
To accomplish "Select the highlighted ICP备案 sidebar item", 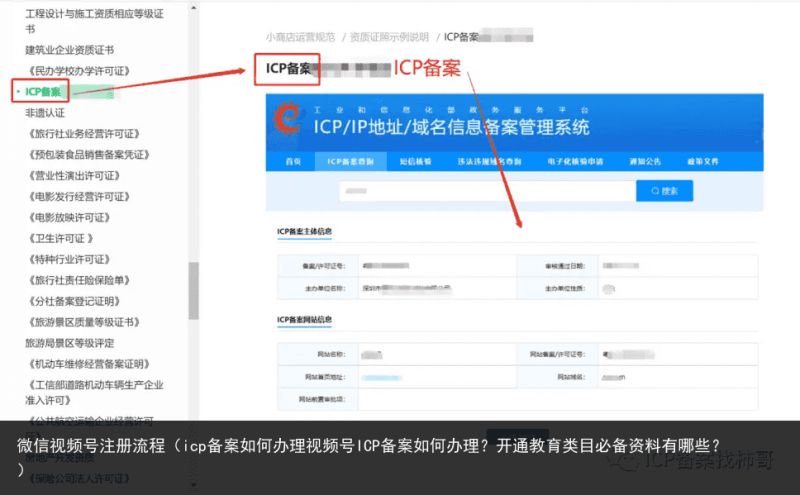I will click(x=43, y=92).
